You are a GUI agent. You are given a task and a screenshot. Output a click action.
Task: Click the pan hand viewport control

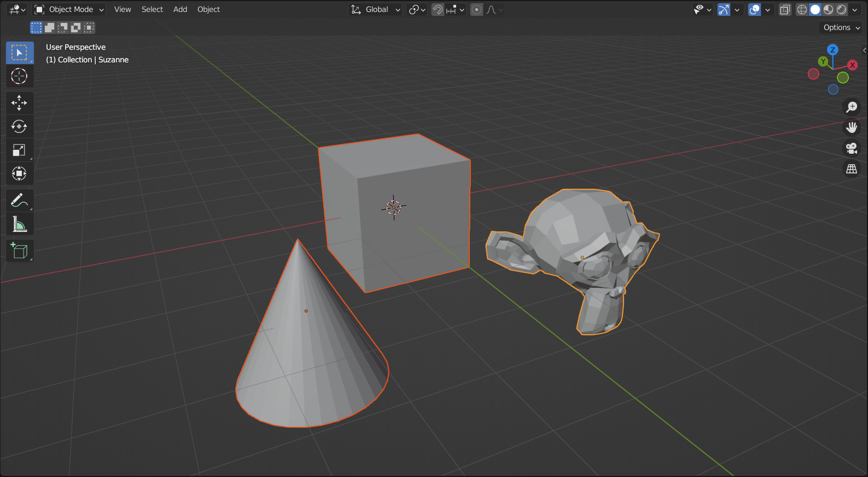coord(852,127)
